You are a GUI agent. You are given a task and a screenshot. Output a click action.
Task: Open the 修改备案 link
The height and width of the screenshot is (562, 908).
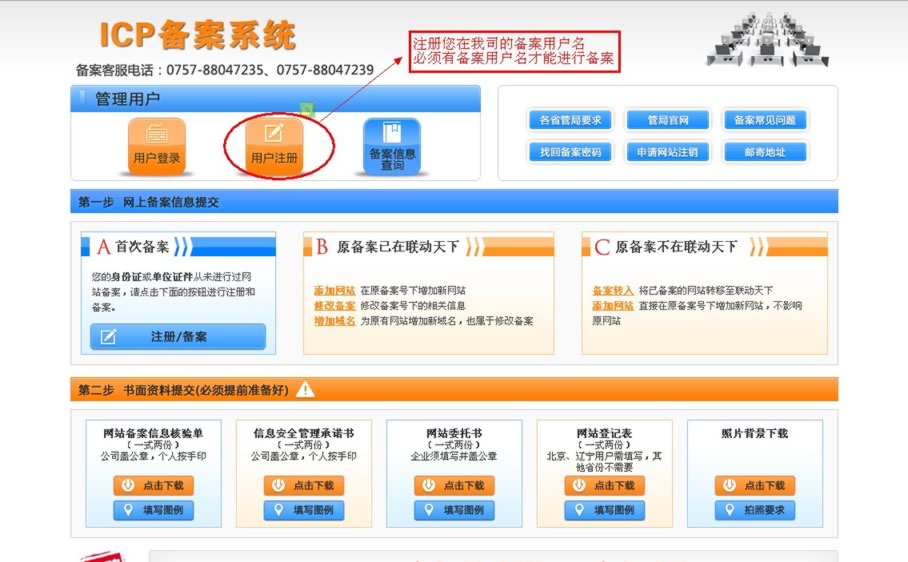[x=334, y=305]
